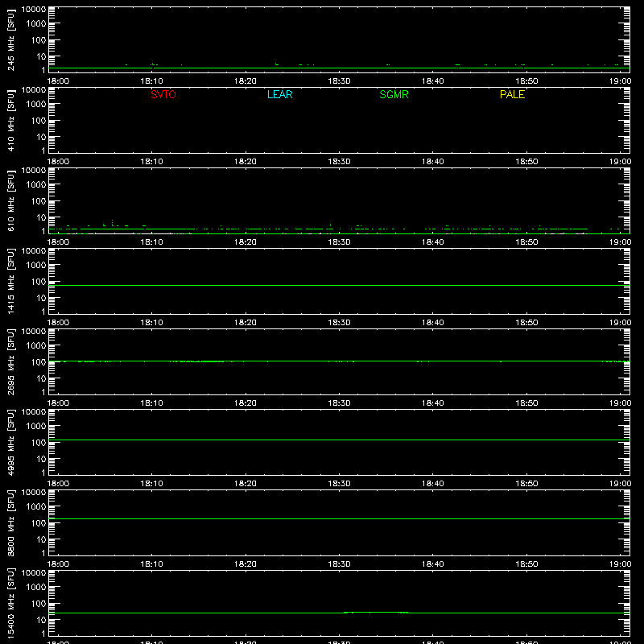644x644 pixels.
Task: Click 18:40 time label under 410 MHz plot
Action: tap(433, 162)
